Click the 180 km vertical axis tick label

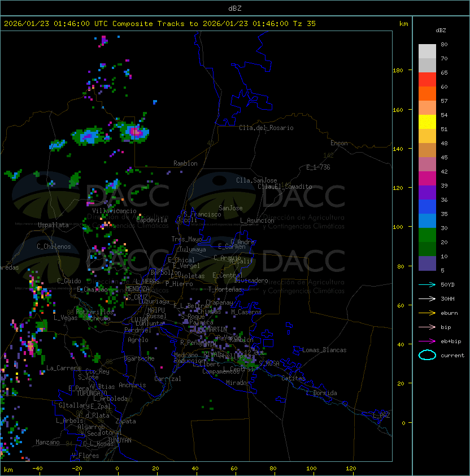click(398, 70)
